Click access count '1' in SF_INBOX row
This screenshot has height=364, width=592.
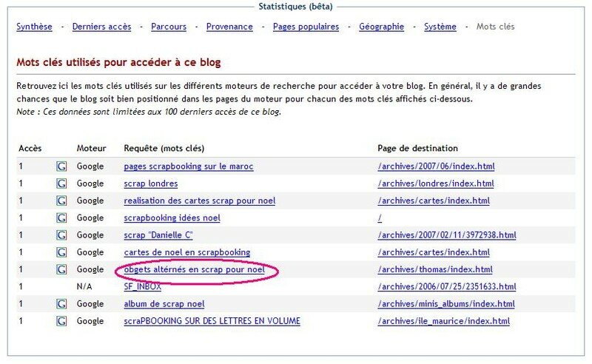[21, 286]
